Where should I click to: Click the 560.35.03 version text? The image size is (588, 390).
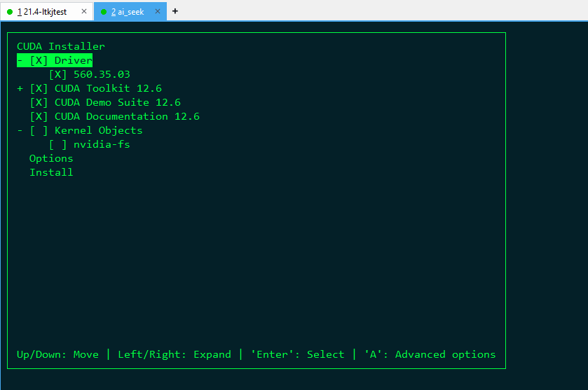click(102, 74)
